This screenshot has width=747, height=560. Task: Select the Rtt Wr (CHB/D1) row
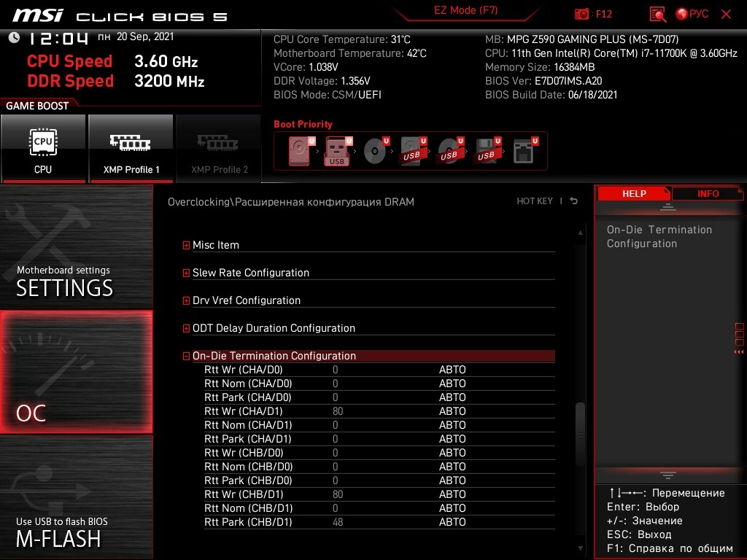coord(379,494)
